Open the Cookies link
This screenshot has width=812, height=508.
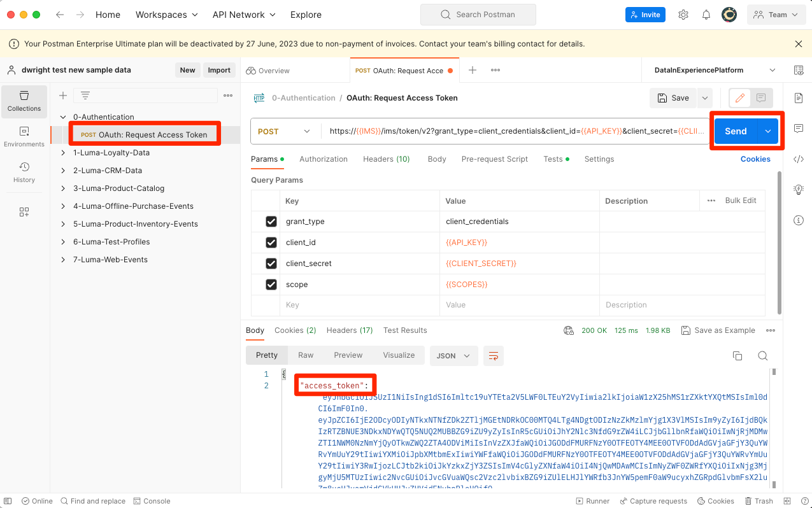755,159
